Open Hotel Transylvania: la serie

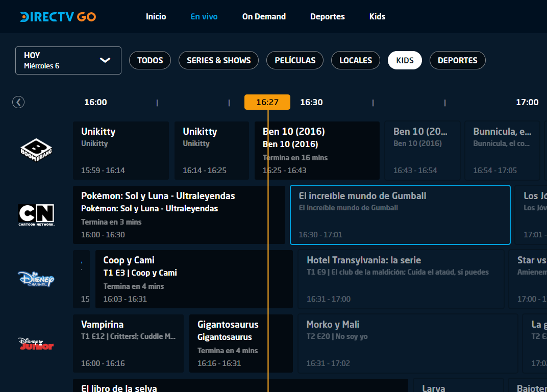point(401,279)
